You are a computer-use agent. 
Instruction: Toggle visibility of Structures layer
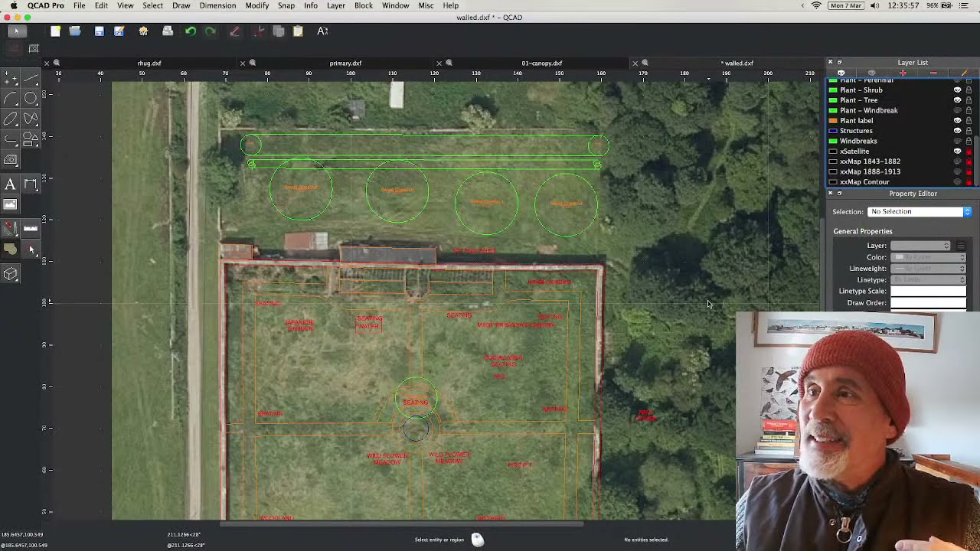coord(957,131)
